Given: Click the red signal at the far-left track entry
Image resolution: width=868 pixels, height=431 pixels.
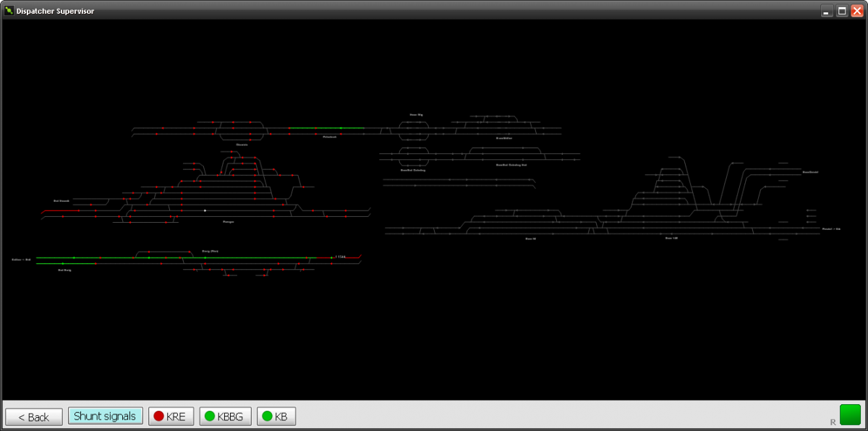Looking at the screenshot, I should (79, 210).
